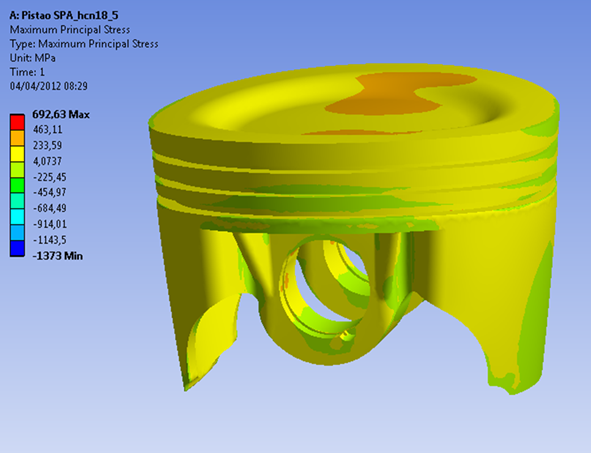Select the yellow-green legend color band
Image resolution: width=591 pixels, height=453 pixels.
[x=17, y=170]
